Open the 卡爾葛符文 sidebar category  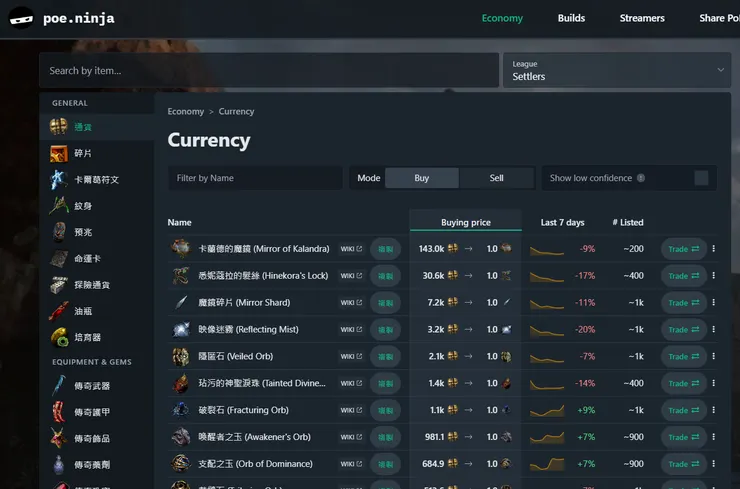(x=97, y=180)
